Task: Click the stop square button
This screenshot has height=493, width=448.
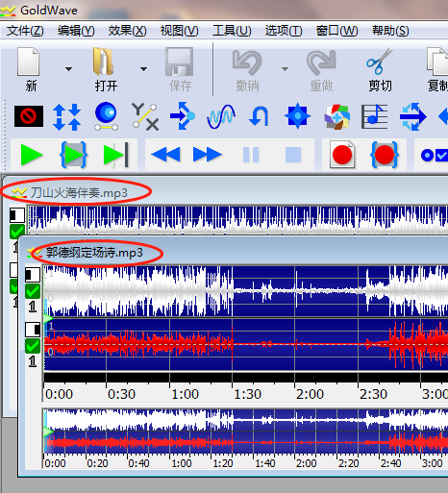Action: 293,155
